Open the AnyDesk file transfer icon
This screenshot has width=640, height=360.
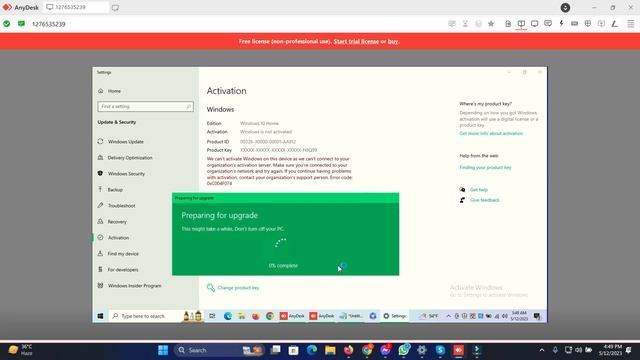[508, 24]
